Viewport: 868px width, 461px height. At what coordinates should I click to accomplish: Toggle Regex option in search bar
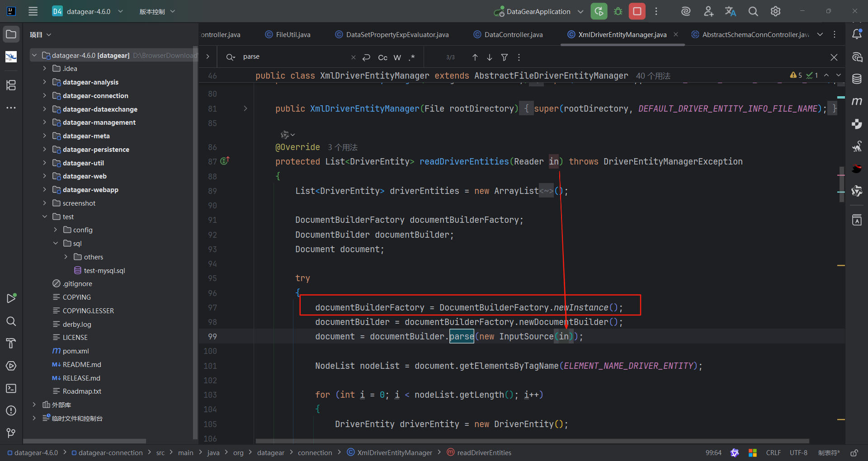[412, 57]
